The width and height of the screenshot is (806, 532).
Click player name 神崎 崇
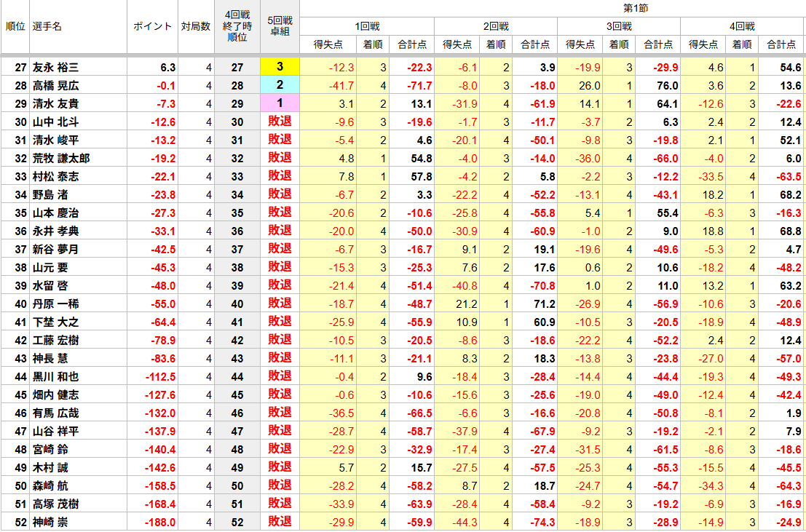pyautogui.click(x=50, y=523)
